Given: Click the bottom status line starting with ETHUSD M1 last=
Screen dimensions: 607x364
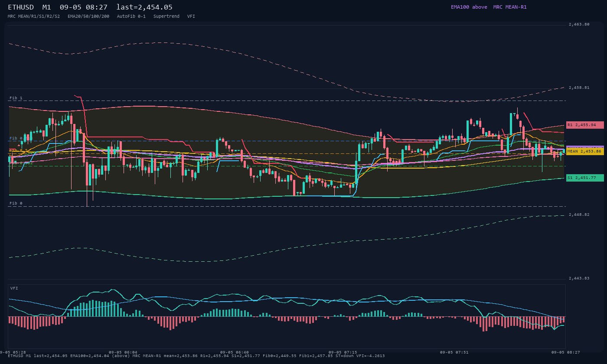Looking at the screenshot, I should (x=196, y=356).
